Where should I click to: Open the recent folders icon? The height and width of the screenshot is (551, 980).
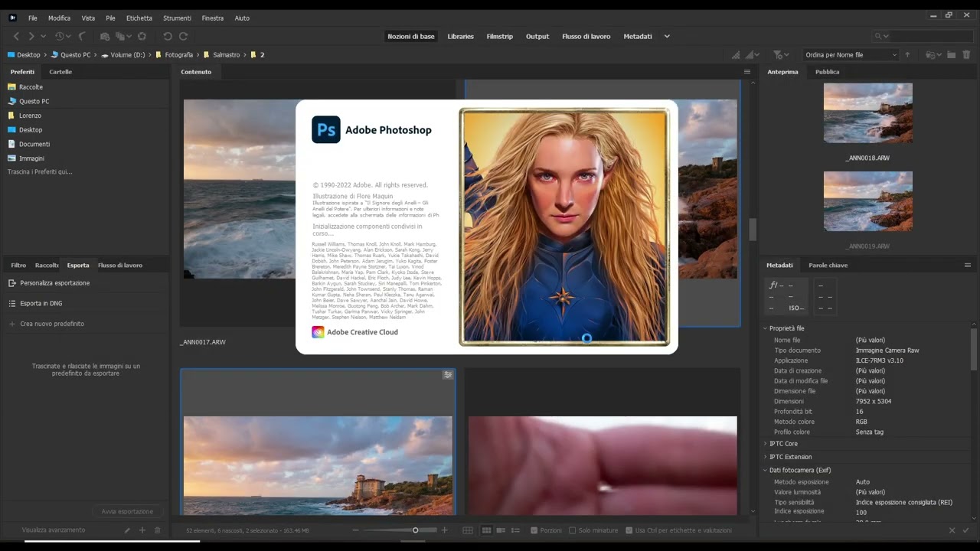(932, 55)
